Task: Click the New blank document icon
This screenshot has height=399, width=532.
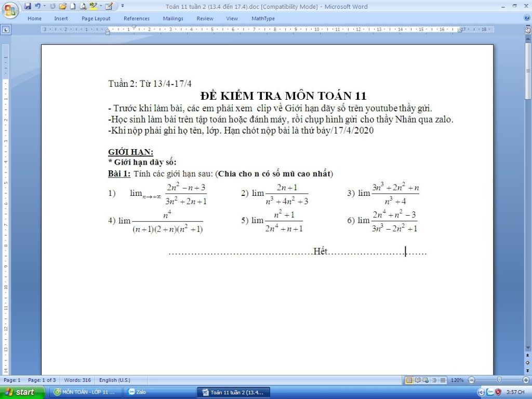Action: pos(73,6)
